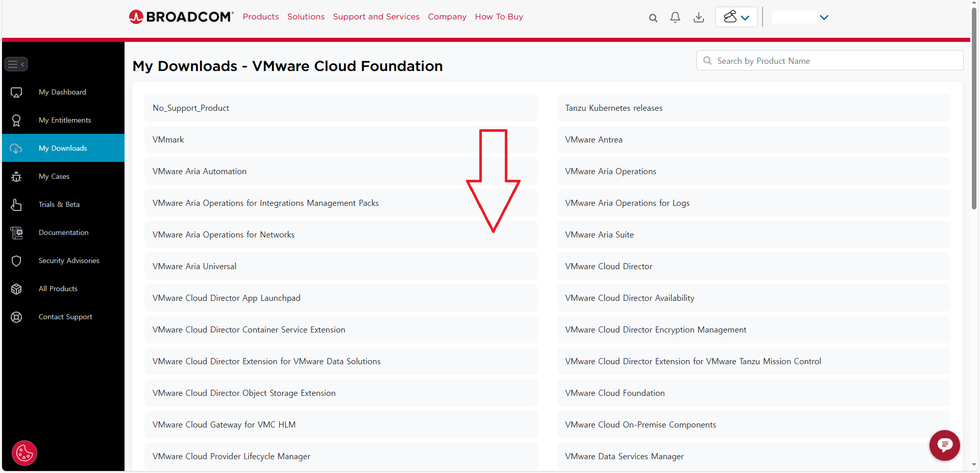
Task: Click the search field magnifier icon
Action: click(x=707, y=61)
